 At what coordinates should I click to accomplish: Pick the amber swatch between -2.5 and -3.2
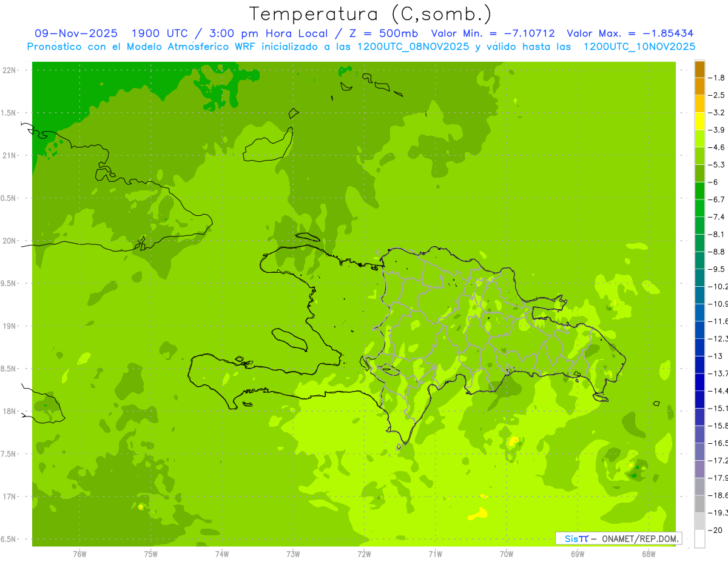coord(699,104)
